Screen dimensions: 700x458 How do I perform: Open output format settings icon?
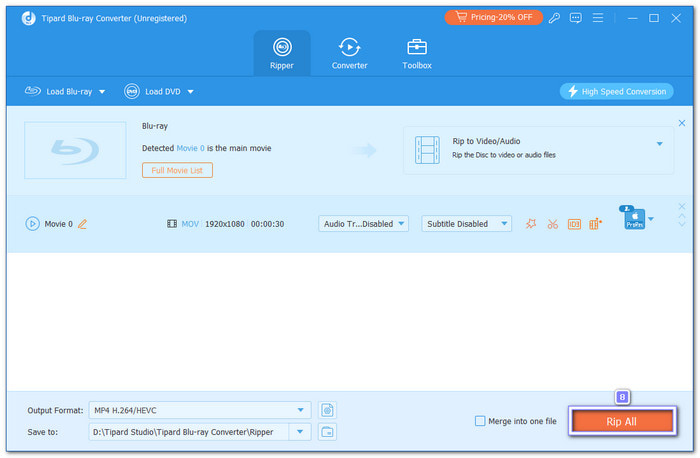[327, 410]
